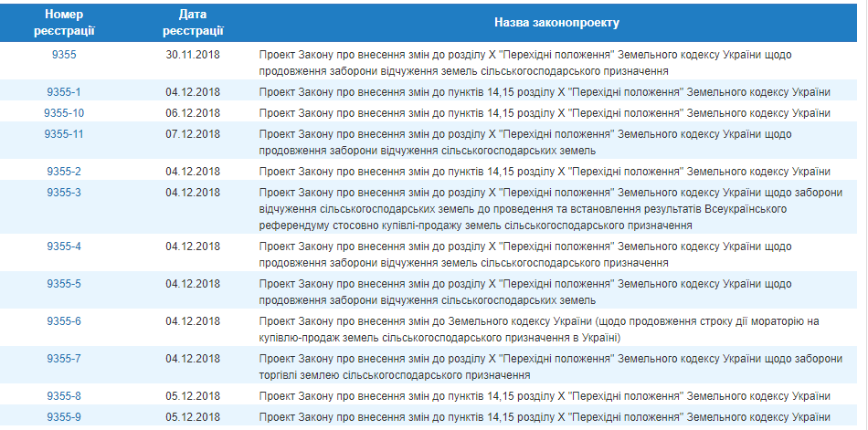The width and height of the screenshot is (868, 430).
Task: Open bill 9355-10 link
Action: tap(64, 113)
